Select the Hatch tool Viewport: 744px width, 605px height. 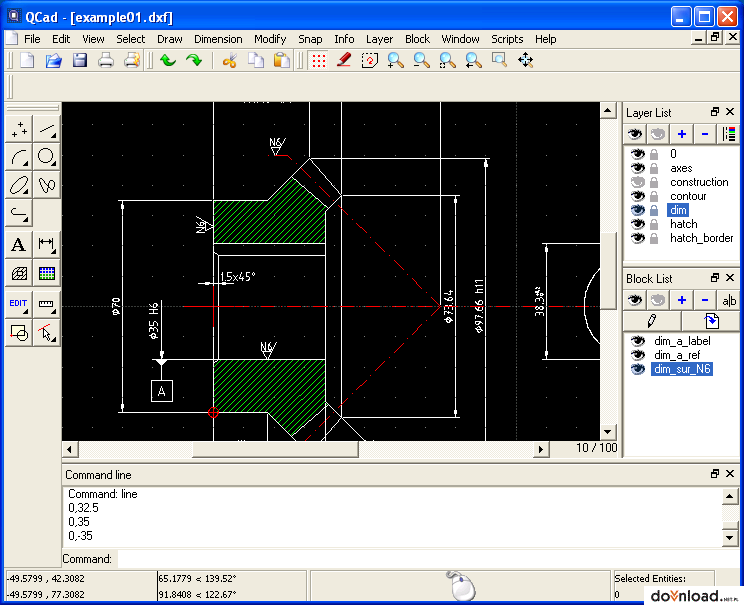[19, 273]
